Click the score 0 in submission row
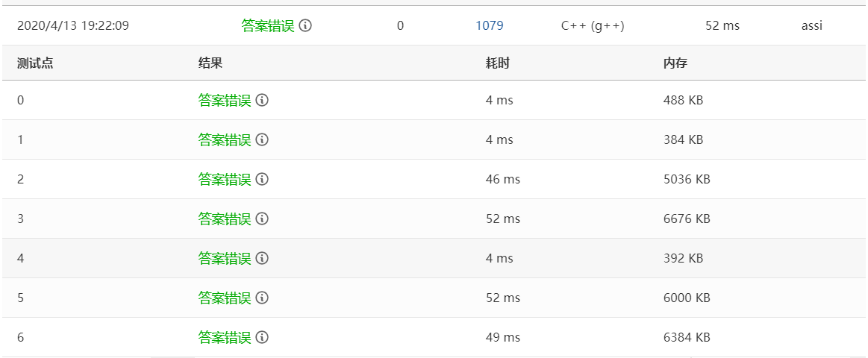Viewport: 868px width, 358px height. 400,25
